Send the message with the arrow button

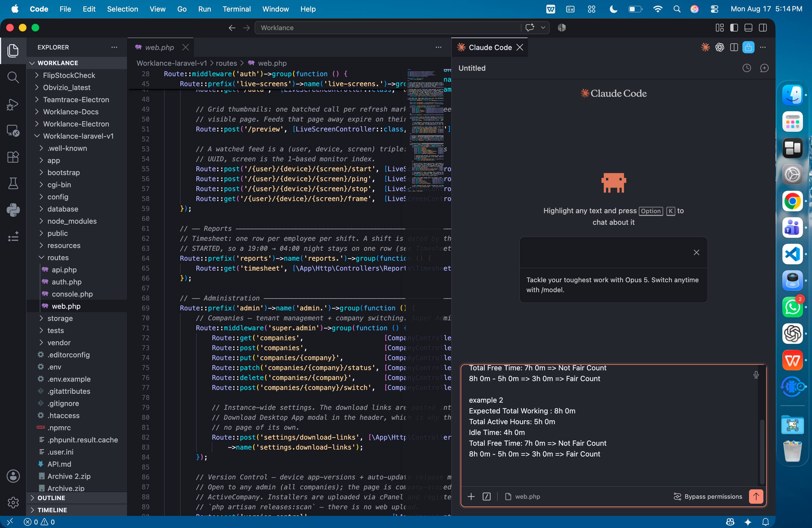point(756,497)
